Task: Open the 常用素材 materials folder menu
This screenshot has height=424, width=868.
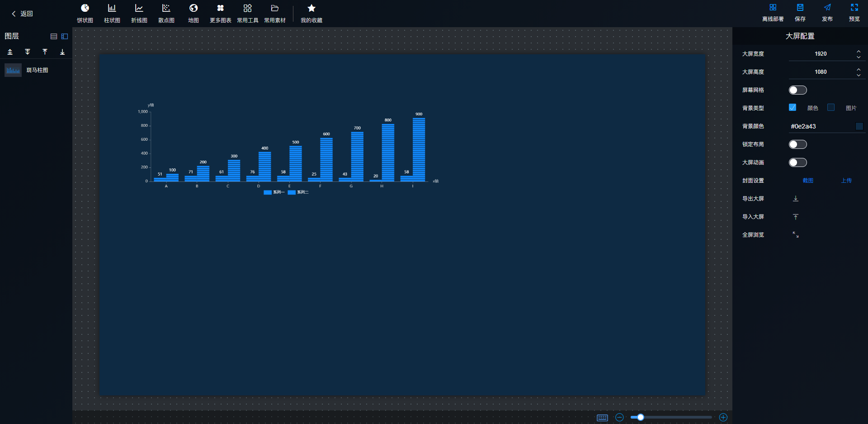Action: click(x=275, y=14)
